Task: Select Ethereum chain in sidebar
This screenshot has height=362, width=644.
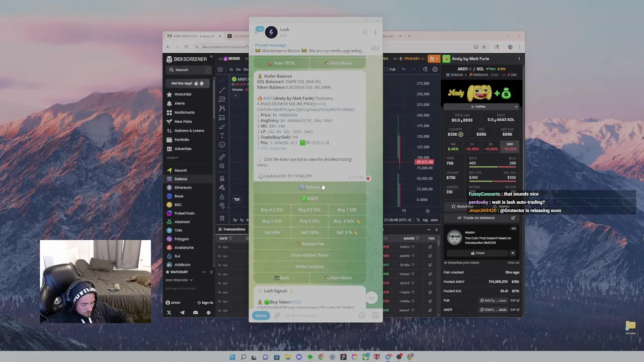Action: [183, 188]
